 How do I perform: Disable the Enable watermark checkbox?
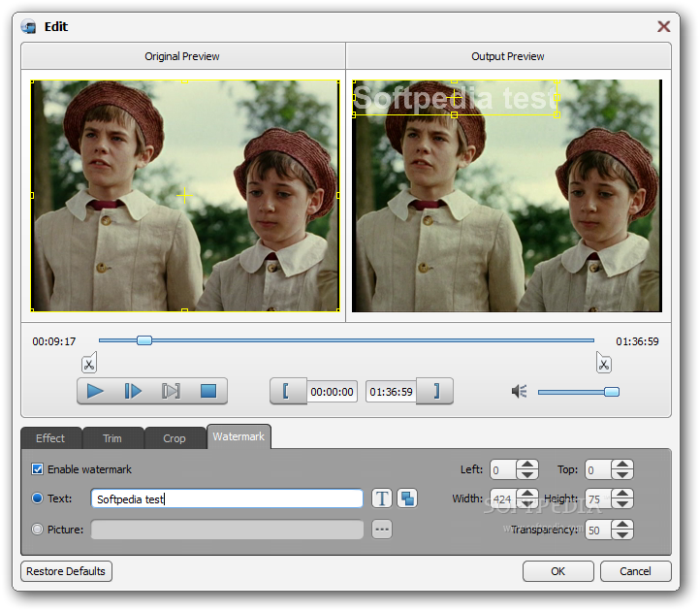coord(38,469)
